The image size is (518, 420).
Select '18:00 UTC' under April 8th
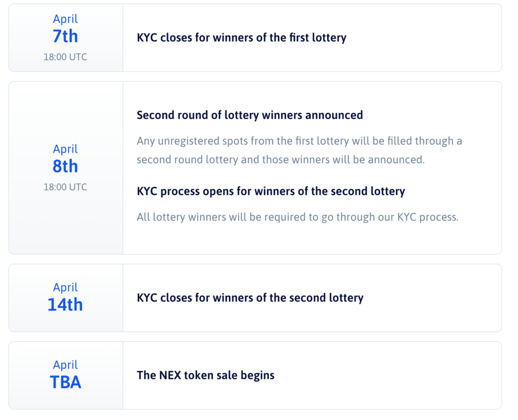pos(65,187)
